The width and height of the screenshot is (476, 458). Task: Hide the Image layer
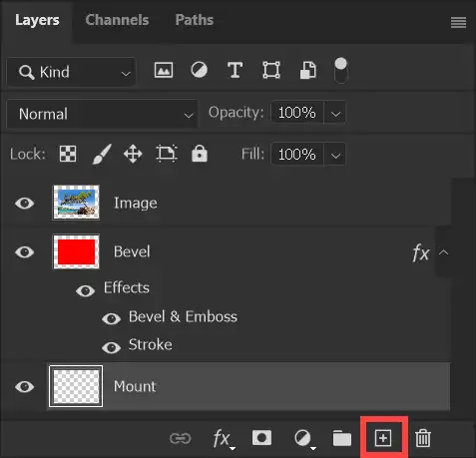[x=25, y=203]
